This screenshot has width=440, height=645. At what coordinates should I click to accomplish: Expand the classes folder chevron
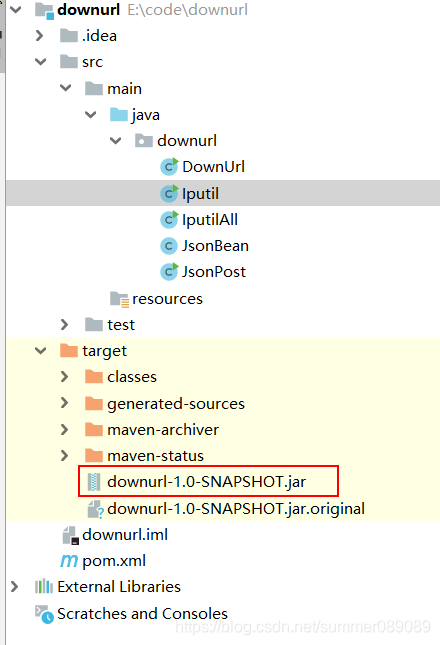[x=64, y=377]
